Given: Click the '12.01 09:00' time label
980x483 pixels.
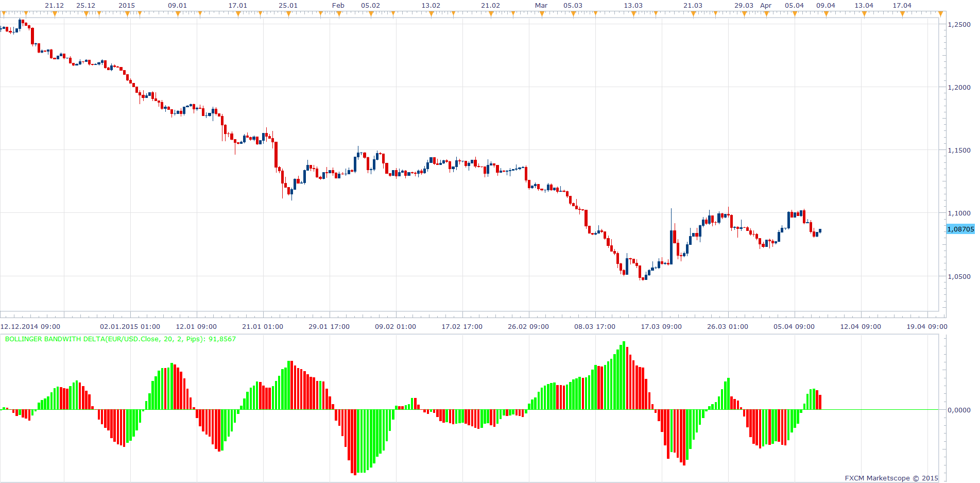Looking at the screenshot, I should pyautogui.click(x=196, y=326).
